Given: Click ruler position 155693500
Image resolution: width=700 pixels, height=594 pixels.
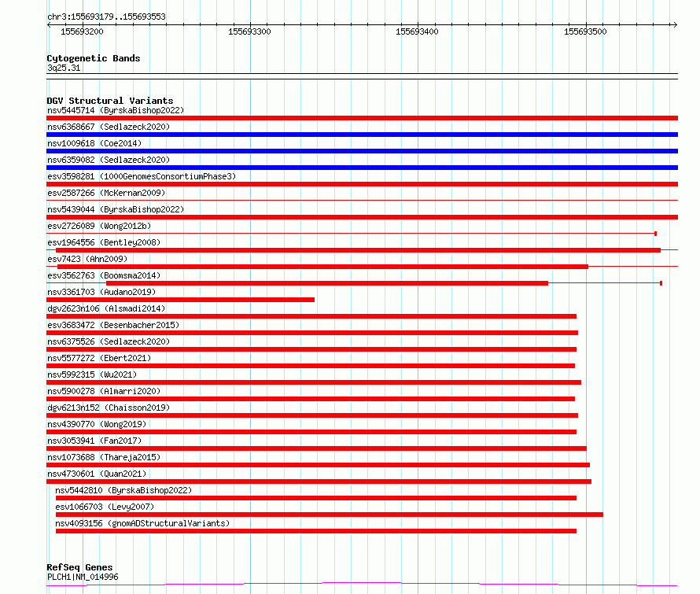Looking at the screenshot, I should click(585, 31).
